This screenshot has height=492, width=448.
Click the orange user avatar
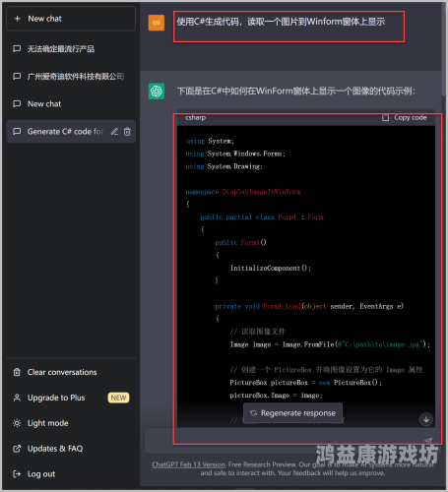[x=157, y=23]
